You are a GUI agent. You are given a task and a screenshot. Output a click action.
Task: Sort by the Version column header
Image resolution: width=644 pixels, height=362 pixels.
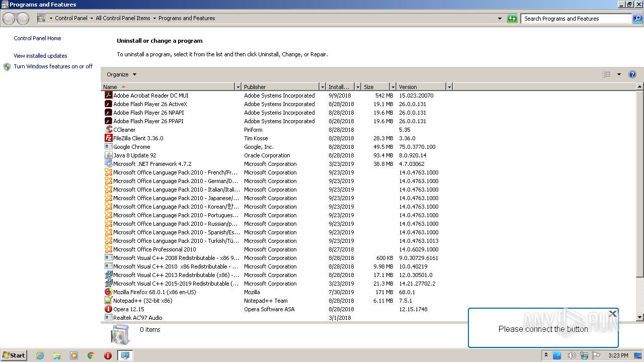422,87
